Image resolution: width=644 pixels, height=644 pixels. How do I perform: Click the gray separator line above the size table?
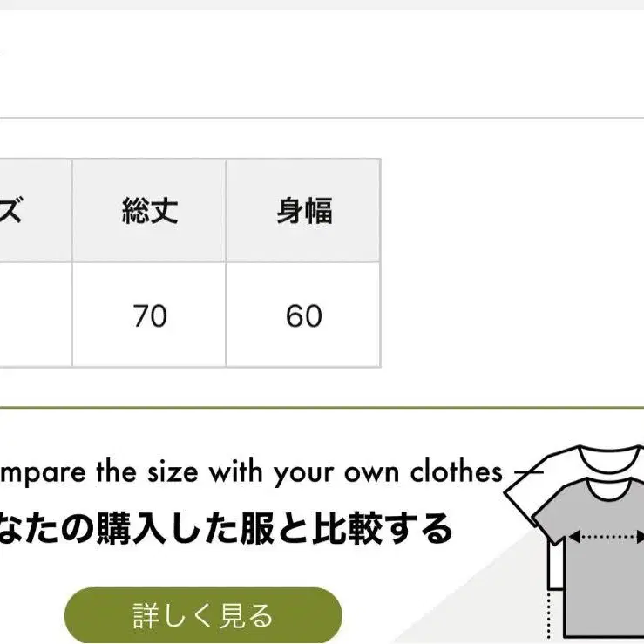[322, 118]
